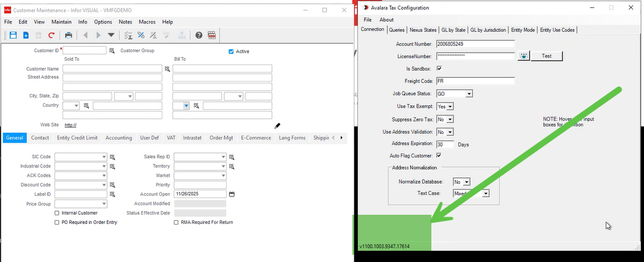This screenshot has height=262, width=644.
Task: Check RMA Required For Return
Action: (176, 223)
